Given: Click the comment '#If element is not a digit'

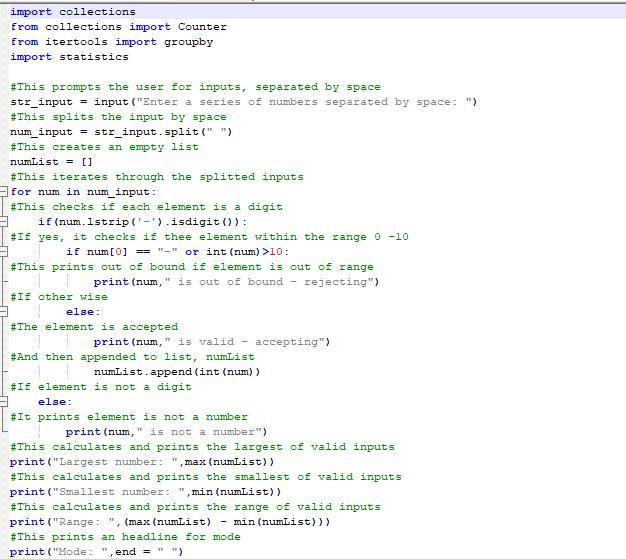Looking at the screenshot, I should (101, 387).
